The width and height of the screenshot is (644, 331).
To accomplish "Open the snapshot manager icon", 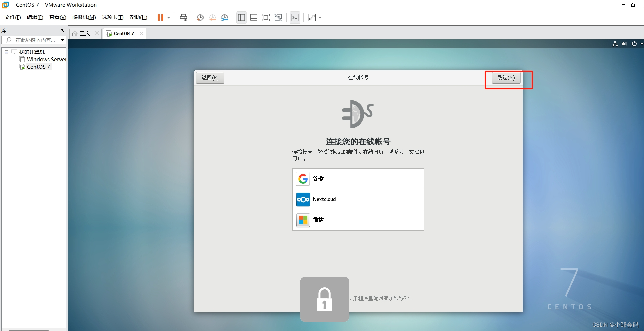I will pyautogui.click(x=224, y=18).
